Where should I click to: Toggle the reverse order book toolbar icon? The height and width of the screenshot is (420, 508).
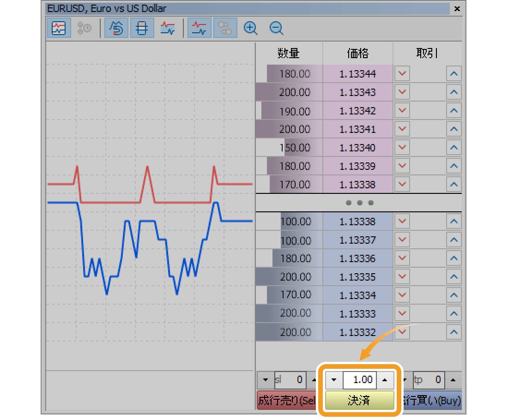pos(116,28)
